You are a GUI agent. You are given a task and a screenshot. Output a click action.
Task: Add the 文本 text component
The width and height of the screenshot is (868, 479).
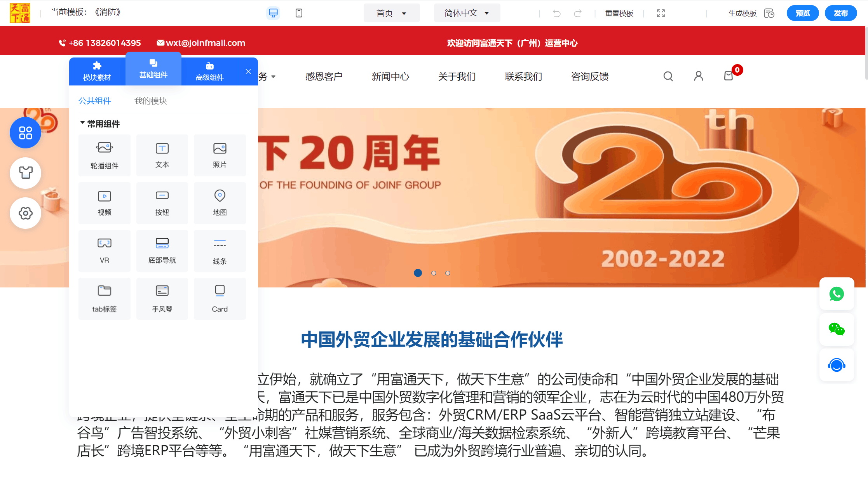162,155
